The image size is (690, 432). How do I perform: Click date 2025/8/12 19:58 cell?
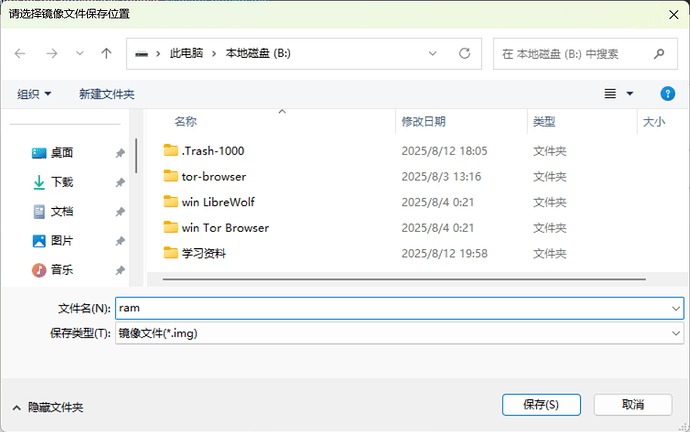click(444, 253)
